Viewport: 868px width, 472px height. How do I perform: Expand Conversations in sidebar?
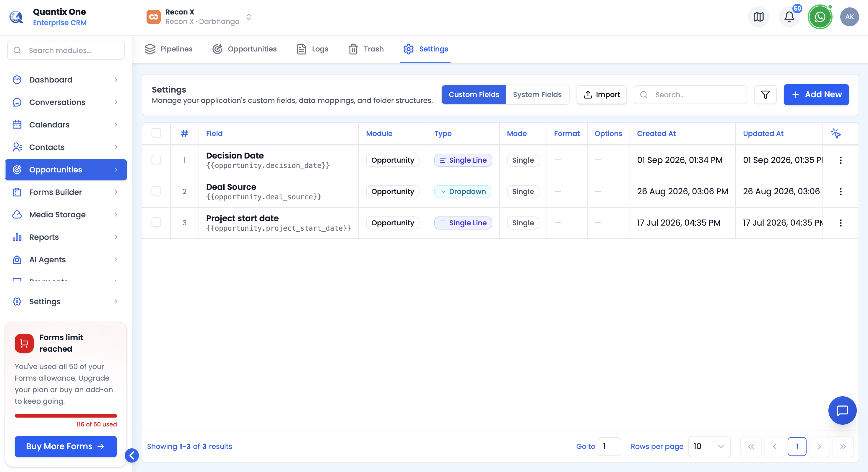click(x=66, y=102)
